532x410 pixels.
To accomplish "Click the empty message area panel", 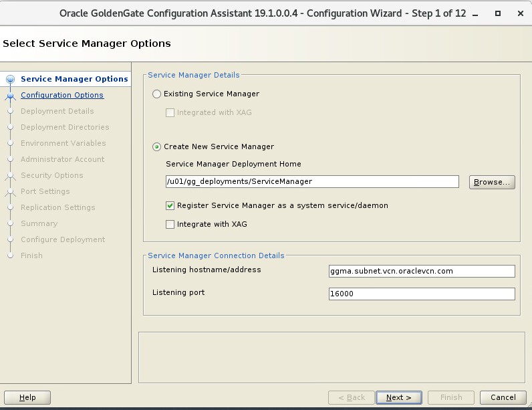I will click(331, 357).
